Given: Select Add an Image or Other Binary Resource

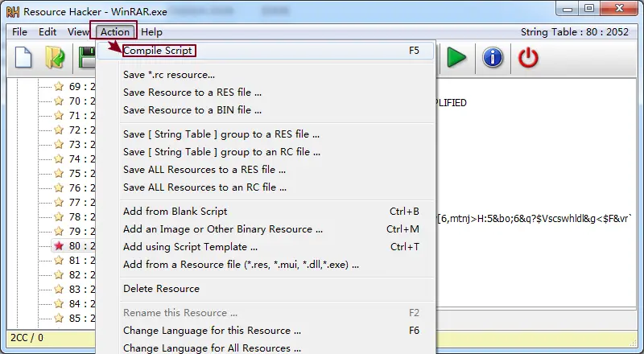Looking at the screenshot, I should coord(266,229).
